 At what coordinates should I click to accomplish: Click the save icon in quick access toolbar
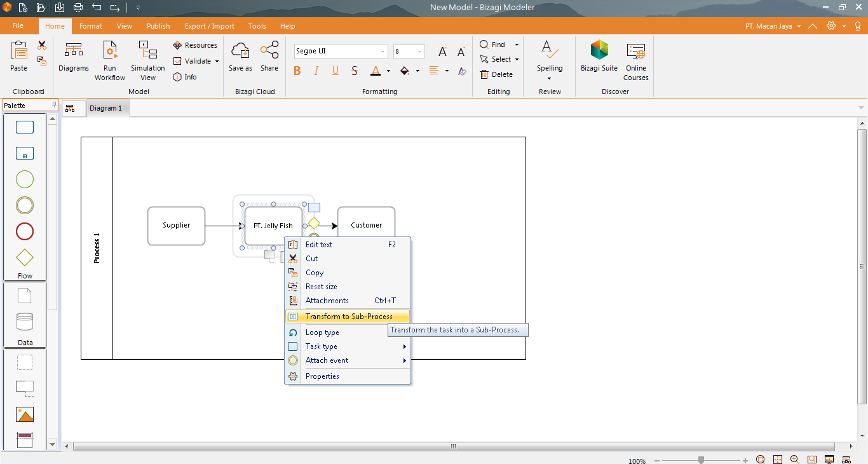(60, 8)
